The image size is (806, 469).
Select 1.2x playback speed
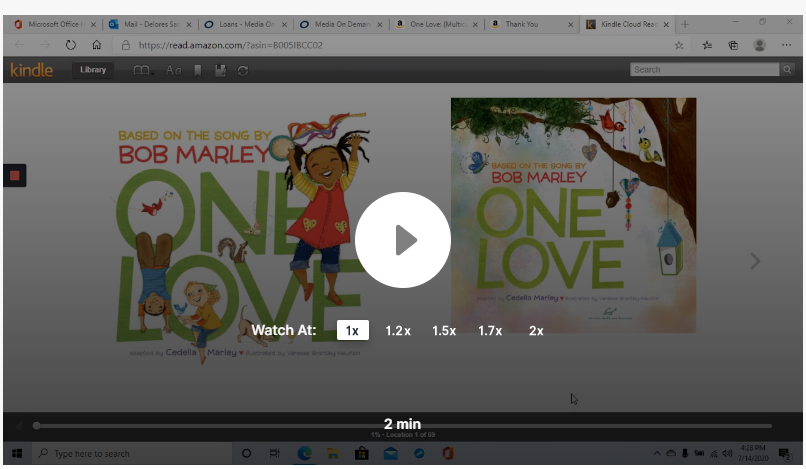398,331
